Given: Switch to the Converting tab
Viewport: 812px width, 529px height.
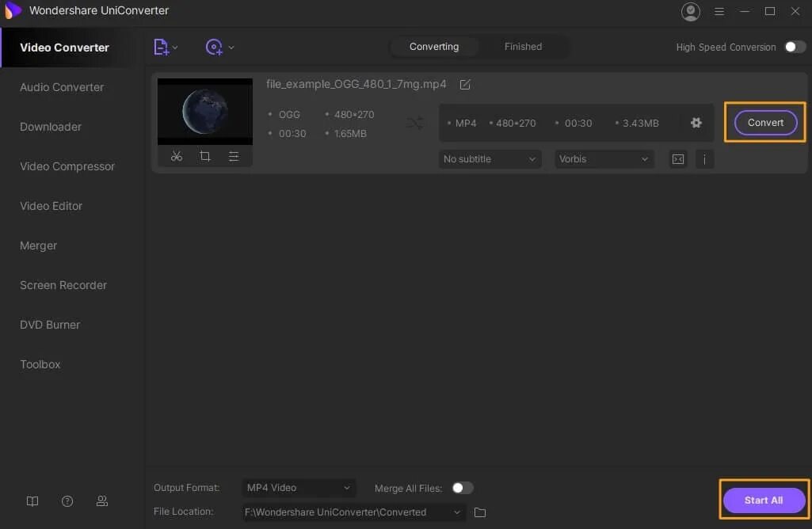Looking at the screenshot, I should point(434,47).
